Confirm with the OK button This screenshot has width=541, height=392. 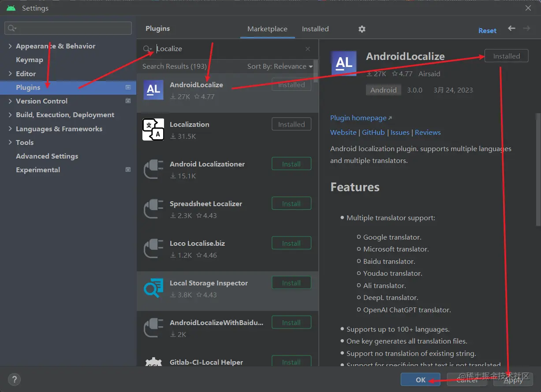point(421,380)
